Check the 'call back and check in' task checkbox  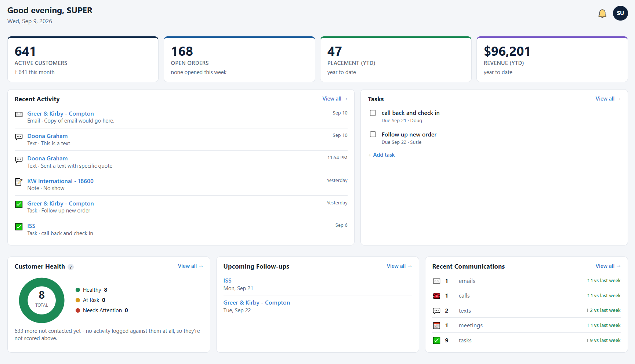pyautogui.click(x=373, y=113)
